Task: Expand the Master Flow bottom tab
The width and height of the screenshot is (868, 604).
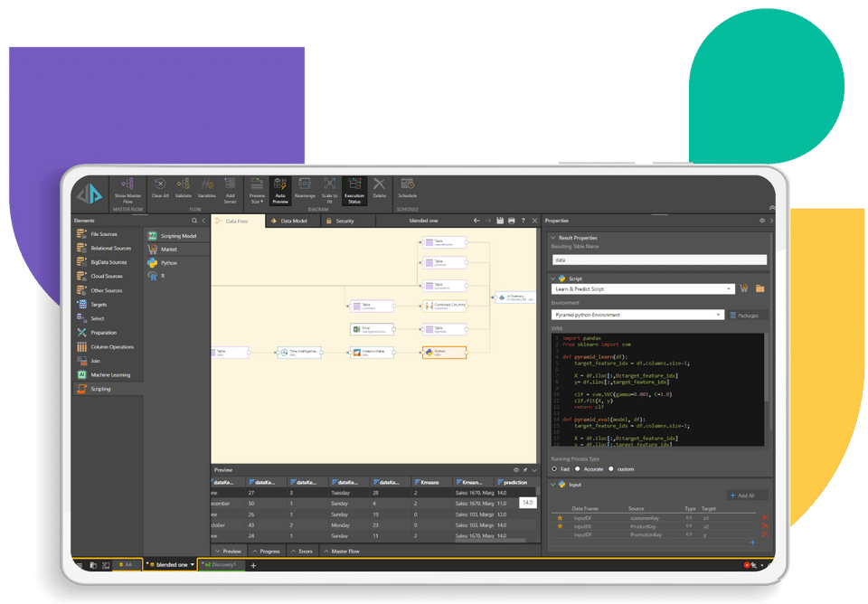Action: pos(342,552)
